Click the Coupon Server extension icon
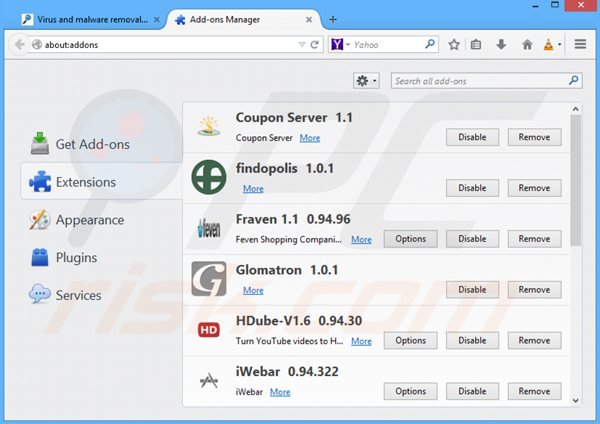Image resolution: width=600 pixels, height=424 pixels. pyautogui.click(x=209, y=126)
